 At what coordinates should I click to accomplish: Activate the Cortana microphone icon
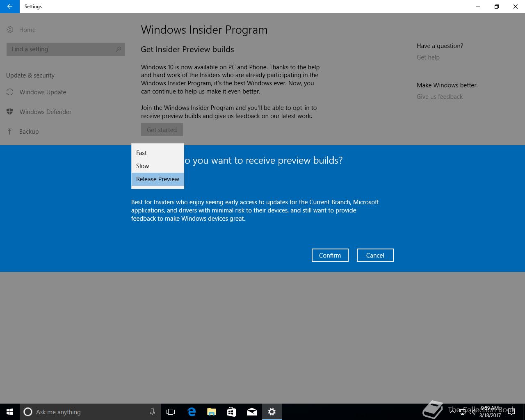152,412
